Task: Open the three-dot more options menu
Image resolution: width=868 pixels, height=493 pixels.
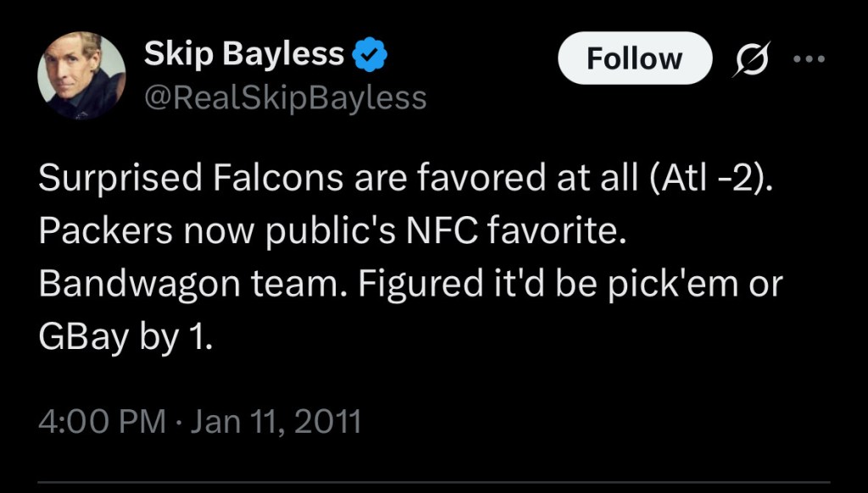Action: click(x=808, y=58)
